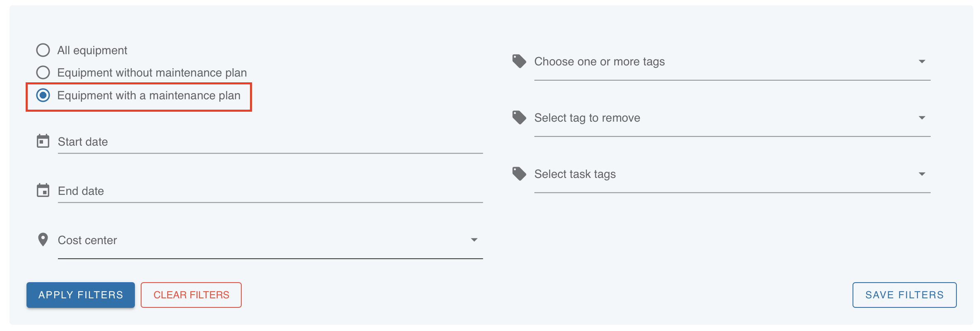980x331 pixels.
Task: Focus the Start date input field
Action: pos(270,142)
